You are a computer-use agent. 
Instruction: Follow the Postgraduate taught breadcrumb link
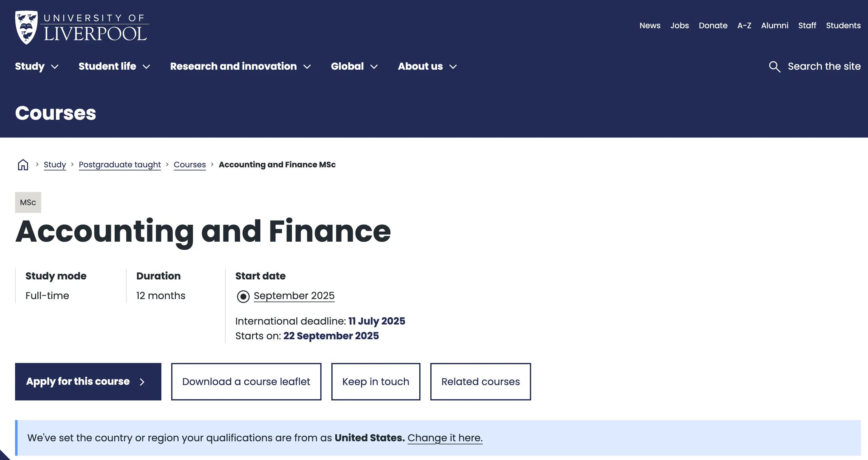pyautogui.click(x=120, y=165)
